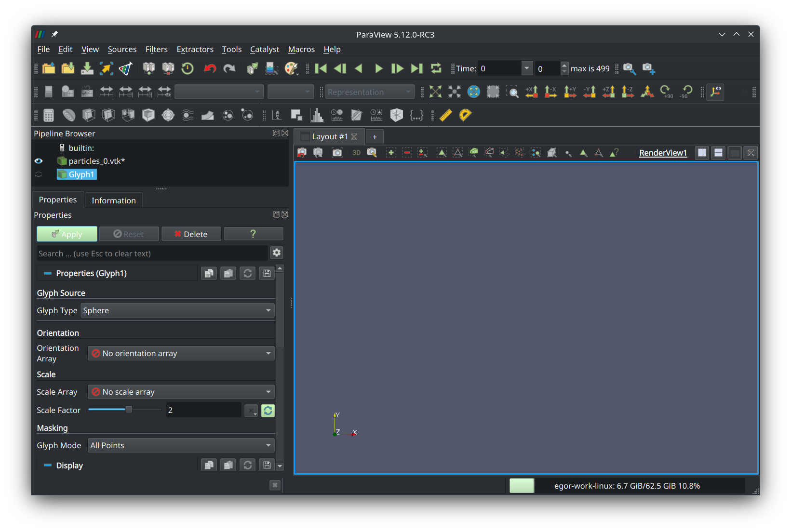This screenshot has width=791, height=532.
Task: Rotate view 90 degrees counterclockwise
Action: click(x=685, y=92)
